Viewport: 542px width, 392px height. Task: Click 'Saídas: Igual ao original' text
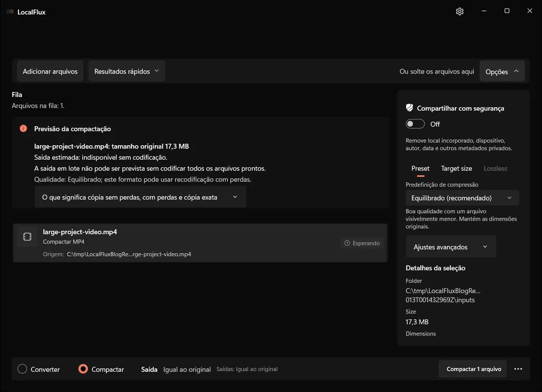point(247,369)
